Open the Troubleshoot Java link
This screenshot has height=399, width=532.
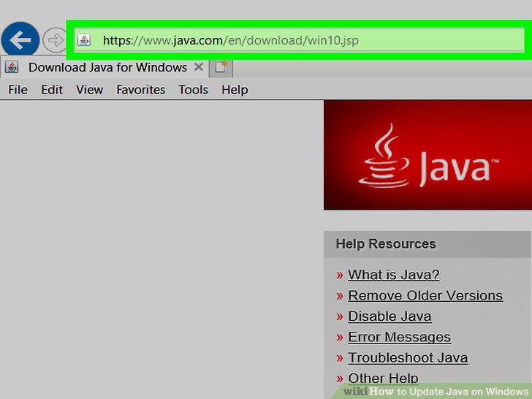[408, 358]
